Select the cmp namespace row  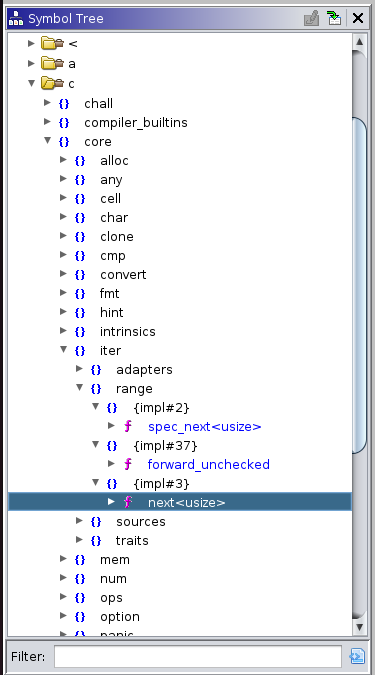point(113,256)
